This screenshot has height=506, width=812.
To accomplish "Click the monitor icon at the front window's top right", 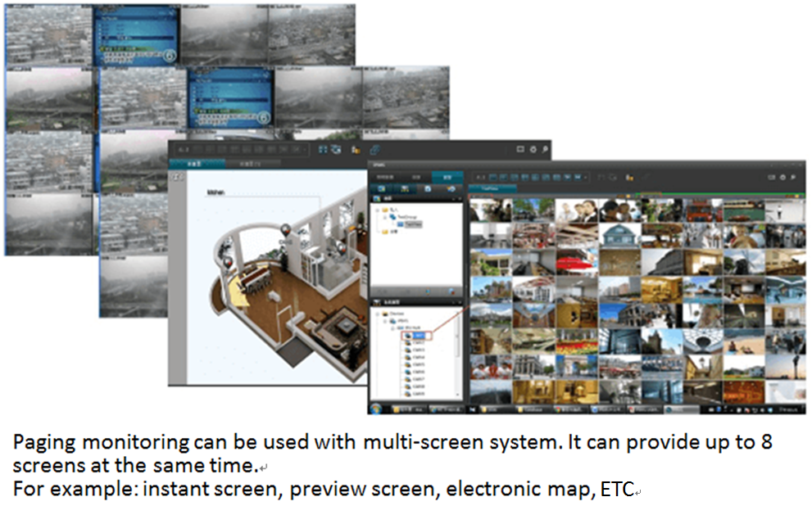I will click(x=772, y=178).
